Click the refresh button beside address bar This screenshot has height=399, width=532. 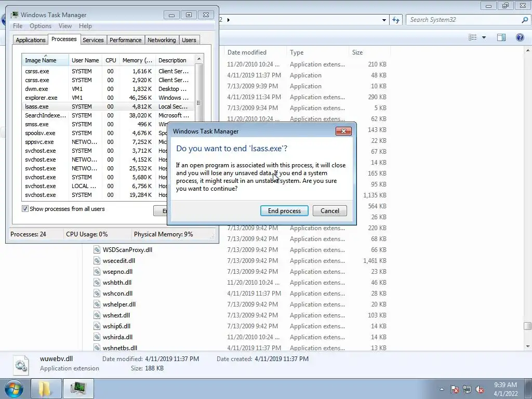click(395, 20)
